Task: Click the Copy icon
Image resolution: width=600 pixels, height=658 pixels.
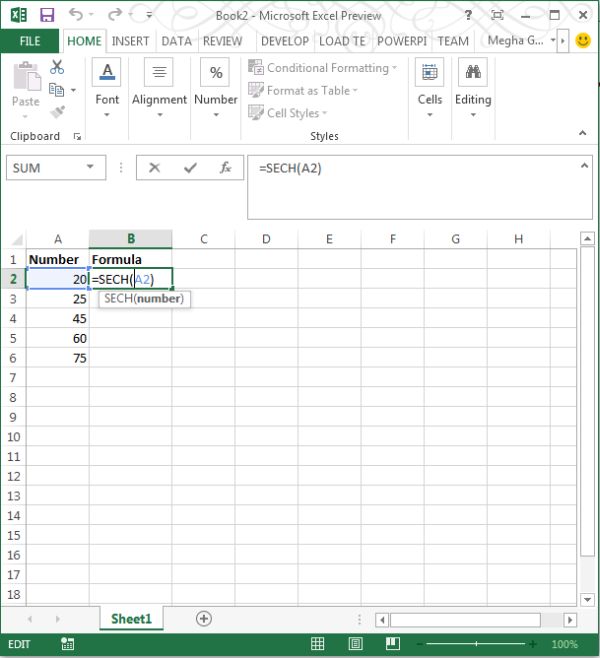Action: [x=56, y=90]
